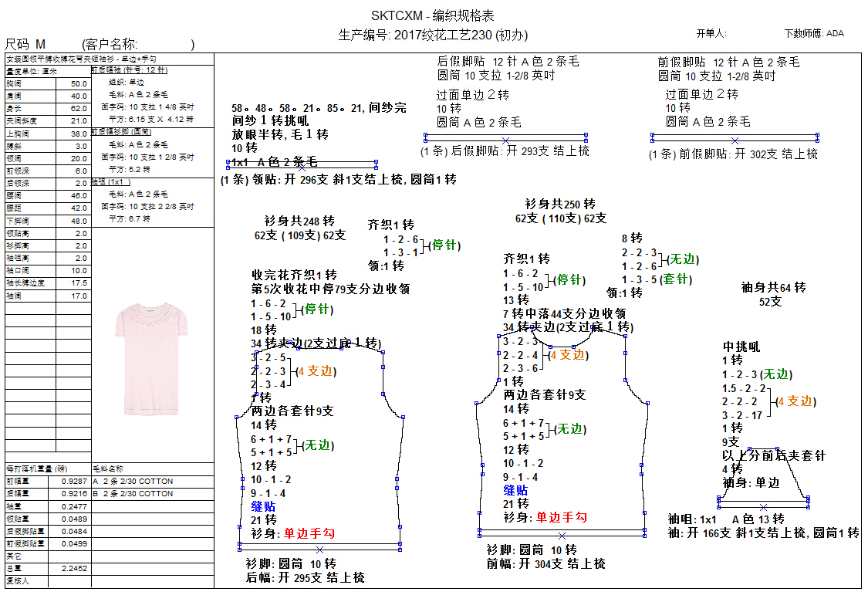Click '衫身共248 转' on back panel
The height and width of the screenshot is (602, 868).
[299, 222]
